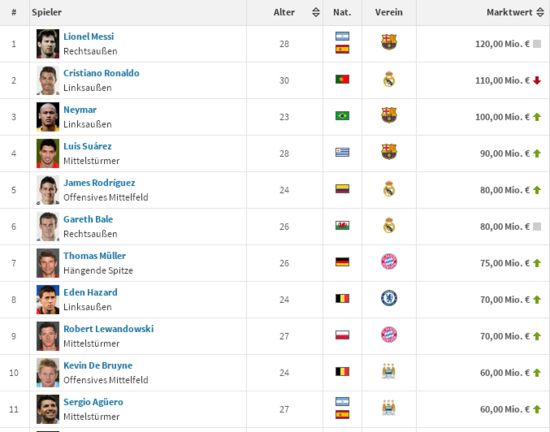Click Germany flag in Thomas Müller row
The height and width of the screenshot is (432, 550).
click(342, 262)
